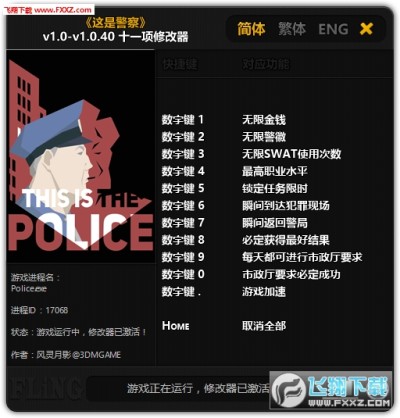This screenshot has width=400, height=418.
Task: Toggle 无限SWAT使用次数 option
Action: pos(292,154)
